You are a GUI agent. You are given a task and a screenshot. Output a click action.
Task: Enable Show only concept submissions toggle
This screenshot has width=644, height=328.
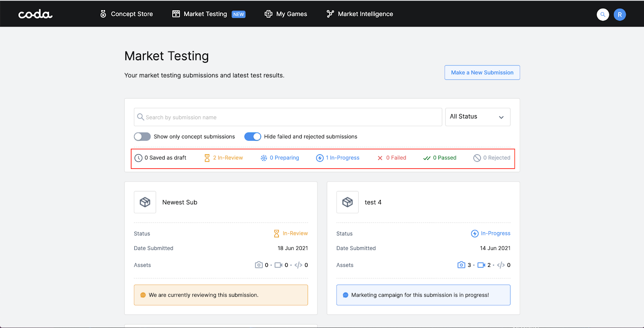(142, 137)
